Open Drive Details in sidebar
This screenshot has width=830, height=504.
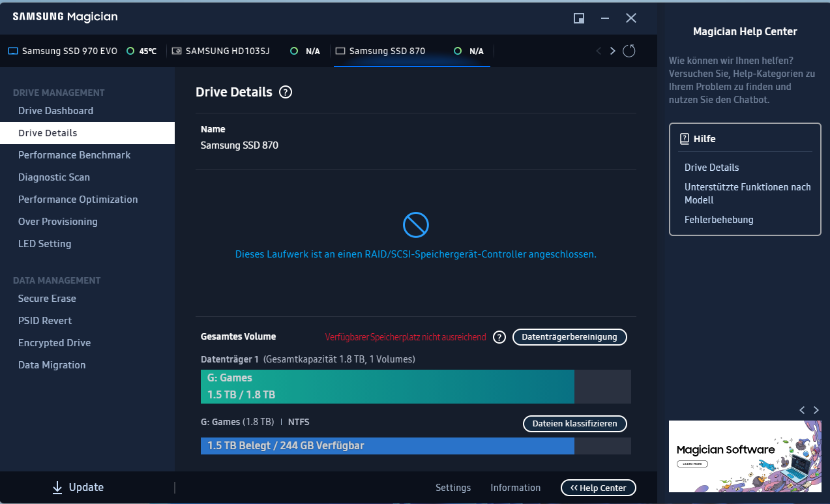point(87,133)
